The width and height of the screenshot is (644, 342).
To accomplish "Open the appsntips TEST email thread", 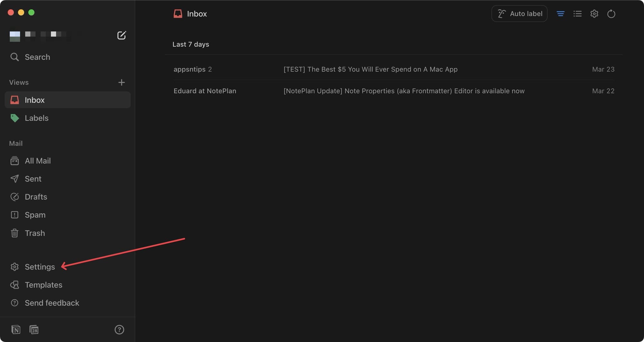I will coord(394,69).
